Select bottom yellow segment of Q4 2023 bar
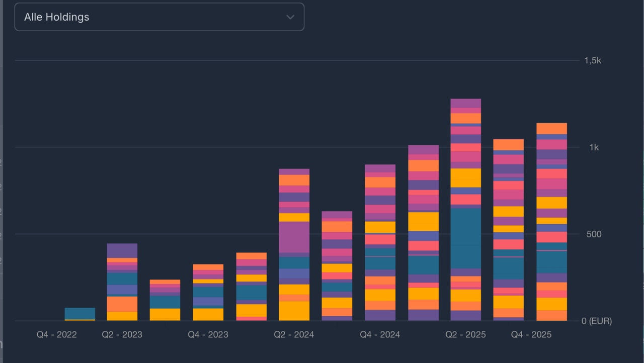 coord(208,314)
